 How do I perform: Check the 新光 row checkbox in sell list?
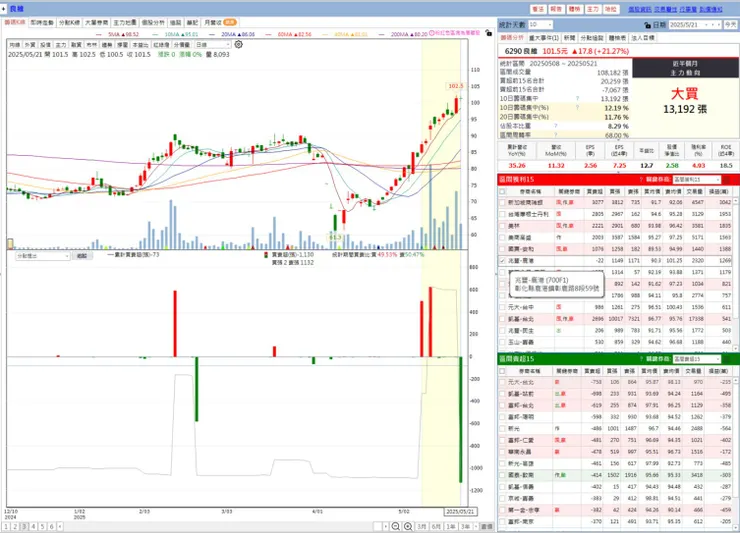tap(503, 429)
